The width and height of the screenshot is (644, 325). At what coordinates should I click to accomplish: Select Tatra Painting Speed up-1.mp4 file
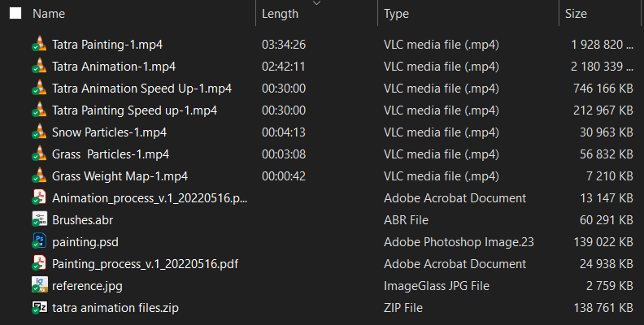pyautogui.click(x=134, y=110)
